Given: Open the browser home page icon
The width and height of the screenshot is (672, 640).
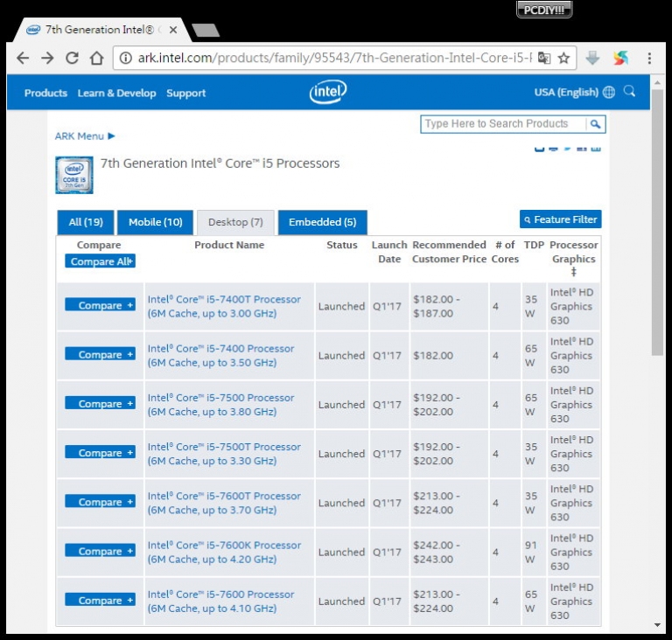Looking at the screenshot, I should pos(97,58).
